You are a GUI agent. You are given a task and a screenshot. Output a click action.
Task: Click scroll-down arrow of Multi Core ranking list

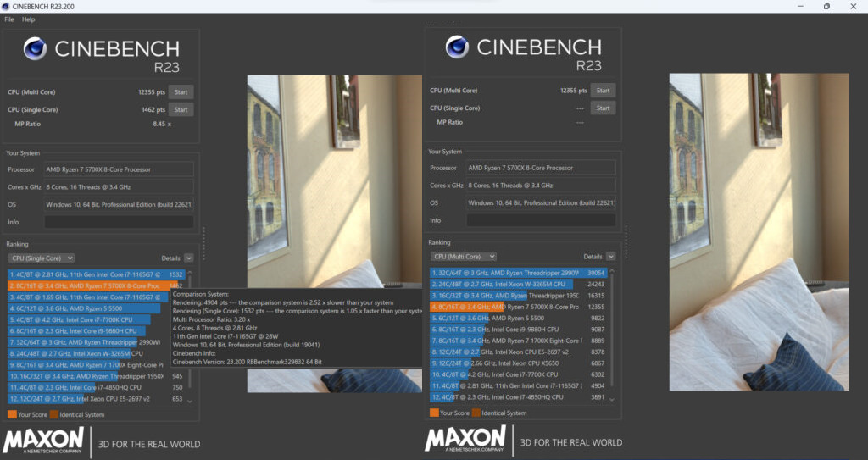point(612,399)
